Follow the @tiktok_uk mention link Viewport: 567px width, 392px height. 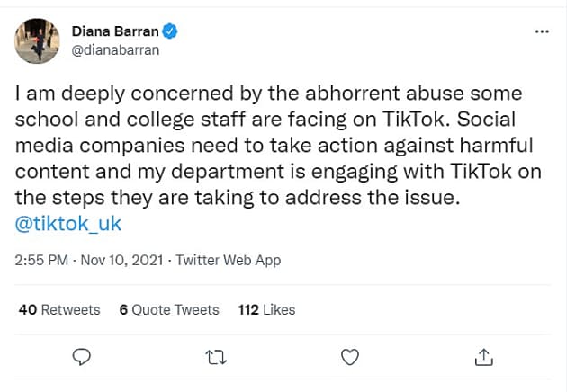(67, 223)
